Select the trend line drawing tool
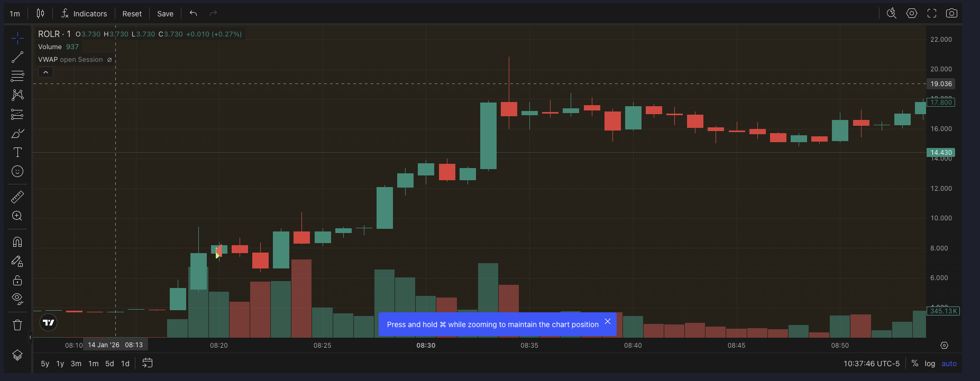The height and width of the screenshot is (381, 980). click(17, 57)
